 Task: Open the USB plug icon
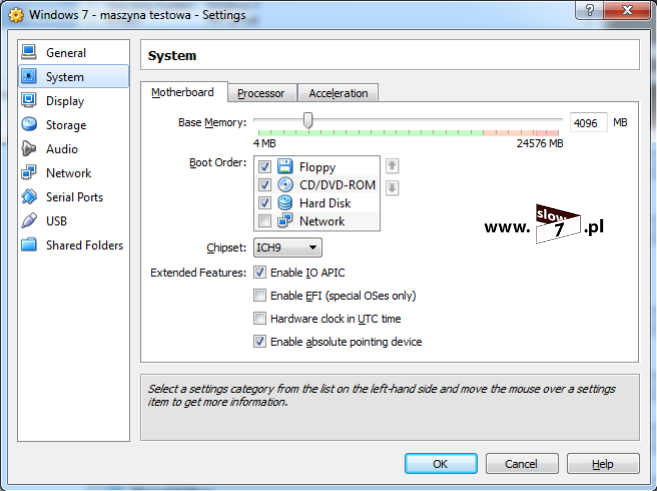pyautogui.click(x=29, y=220)
